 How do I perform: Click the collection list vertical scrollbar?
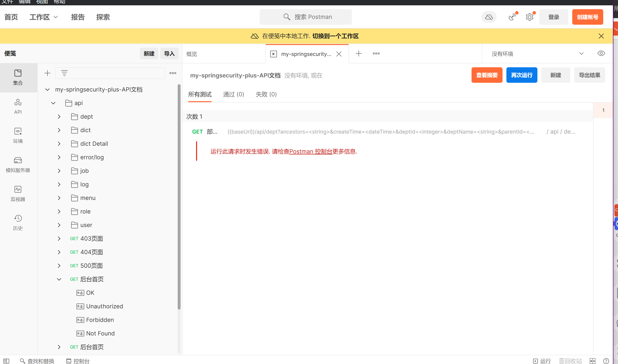tap(179, 196)
